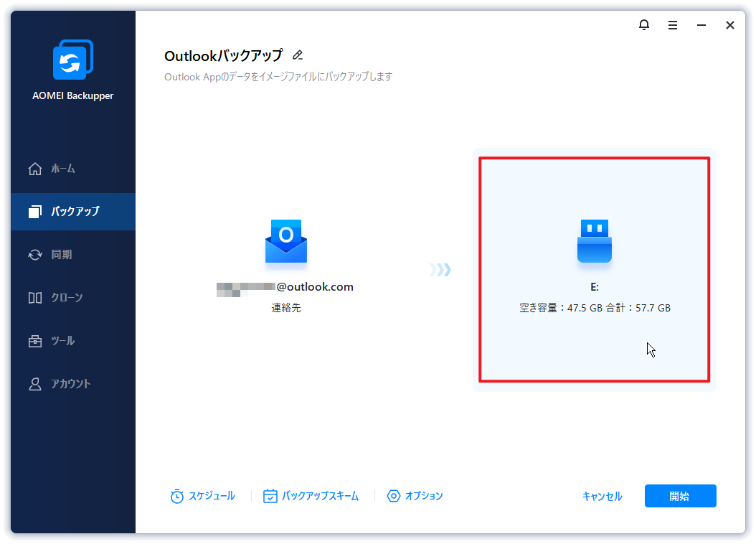Click the home house icon in sidebar
The width and height of the screenshot is (756, 544).
pos(34,169)
